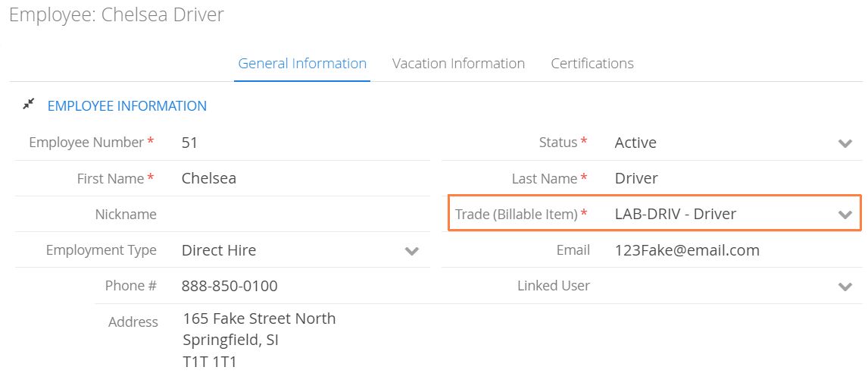
Task: Click the Employee: Chelsea Driver page title
Action: (116, 14)
